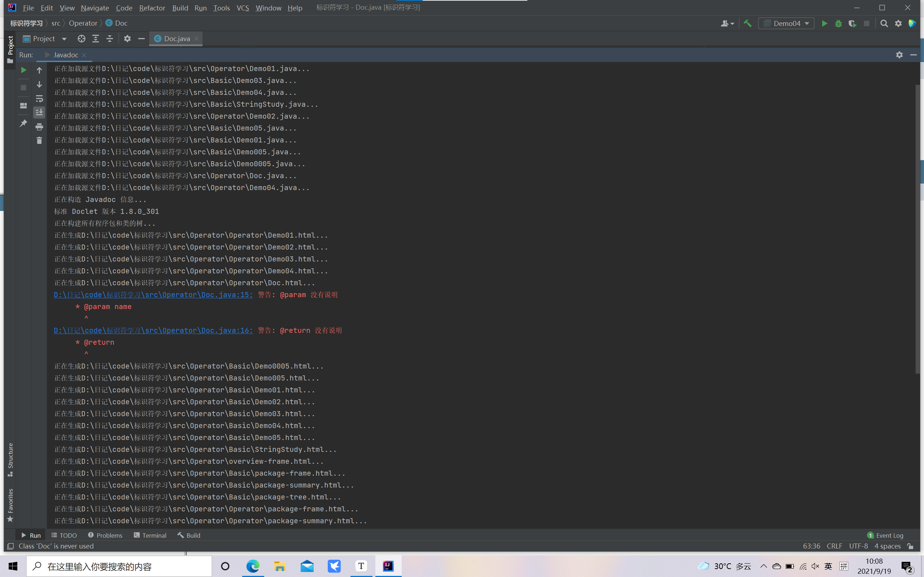The image size is (924, 577).
Task: Expand the Project view dropdown
Action: point(64,39)
